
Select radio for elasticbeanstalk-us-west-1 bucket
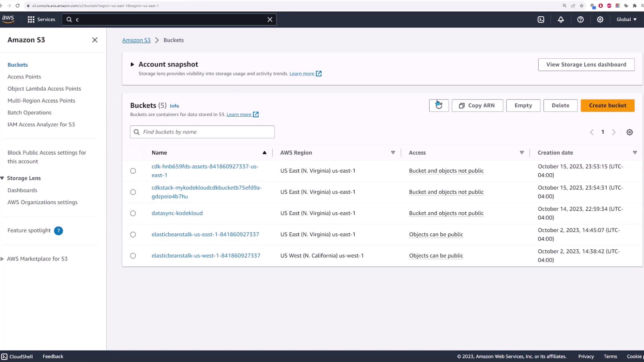pyautogui.click(x=133, y=256)
